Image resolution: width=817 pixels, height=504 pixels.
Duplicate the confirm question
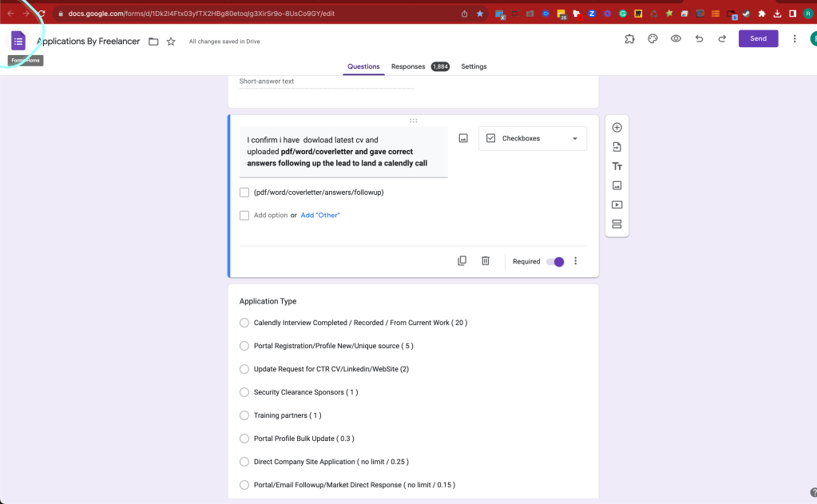point(462,260)
